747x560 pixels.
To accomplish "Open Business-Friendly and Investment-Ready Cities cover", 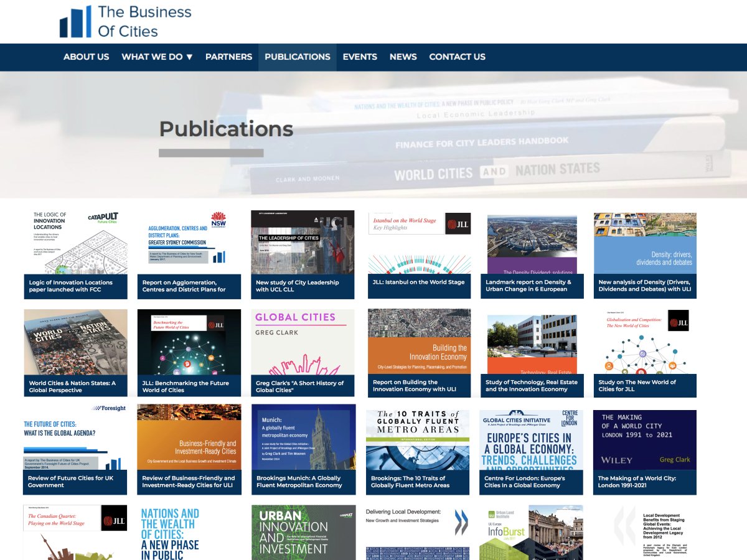I will (189, 437).
